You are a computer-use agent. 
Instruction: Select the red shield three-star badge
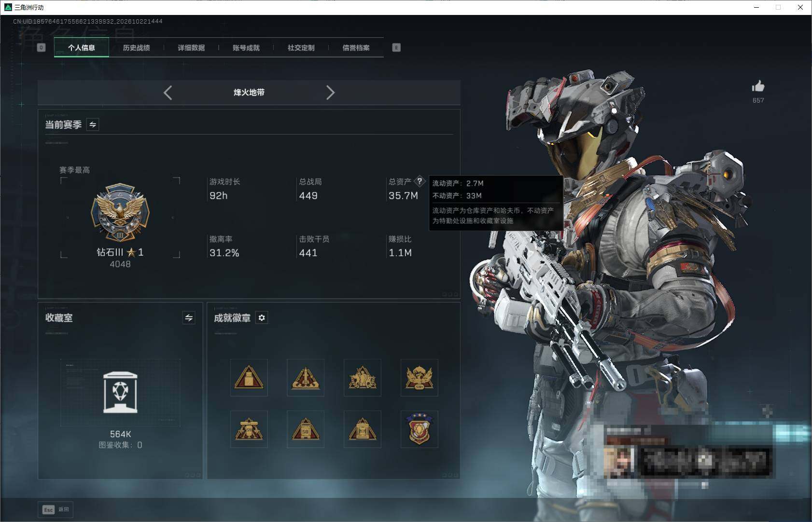[420, 429]
